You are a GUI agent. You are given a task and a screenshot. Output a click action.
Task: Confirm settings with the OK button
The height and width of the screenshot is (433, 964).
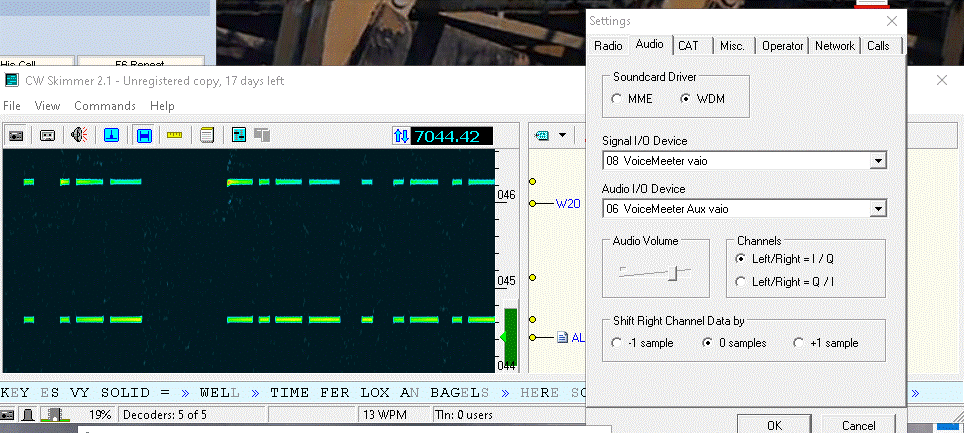coord(775,424)
